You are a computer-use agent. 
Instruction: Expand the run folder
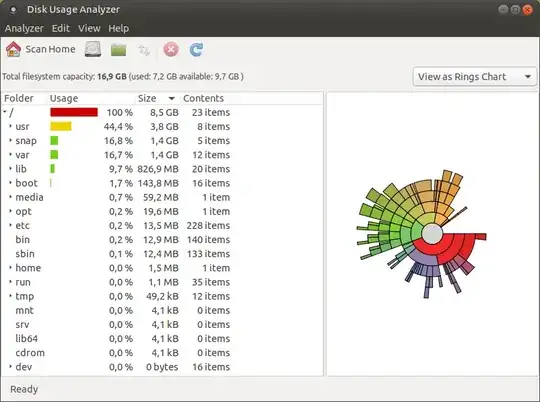11,281
